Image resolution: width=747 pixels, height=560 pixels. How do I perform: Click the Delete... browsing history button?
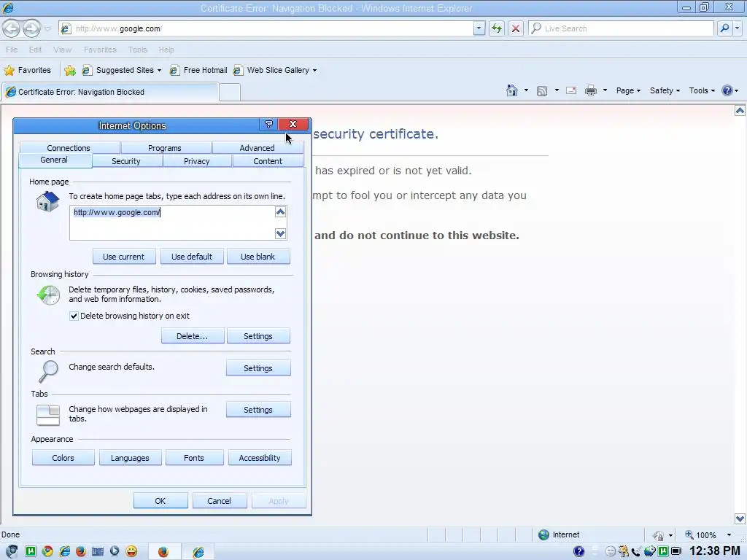[x=193, y=335]
